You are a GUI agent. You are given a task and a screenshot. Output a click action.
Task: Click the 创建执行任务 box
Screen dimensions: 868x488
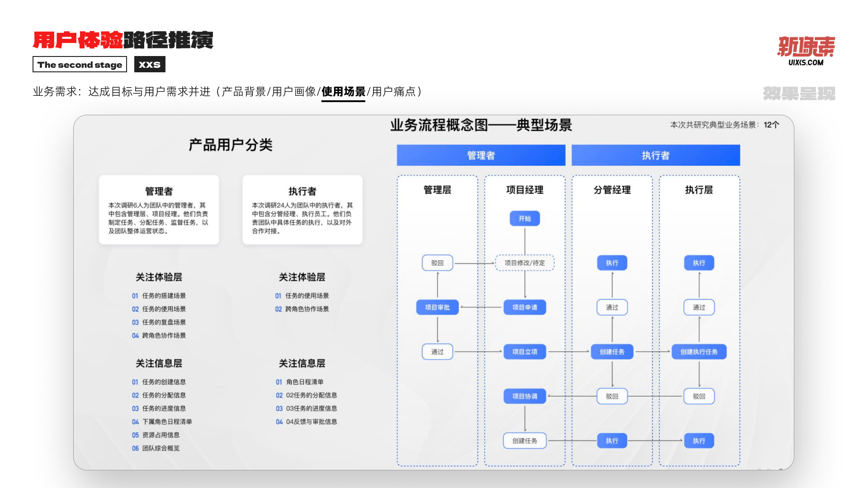(x=698, y=352)
